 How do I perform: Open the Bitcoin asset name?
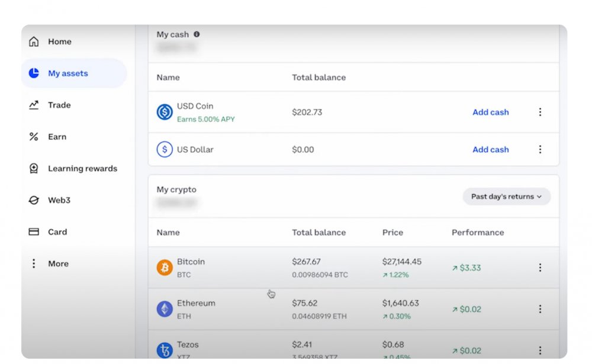click(191, 262)
